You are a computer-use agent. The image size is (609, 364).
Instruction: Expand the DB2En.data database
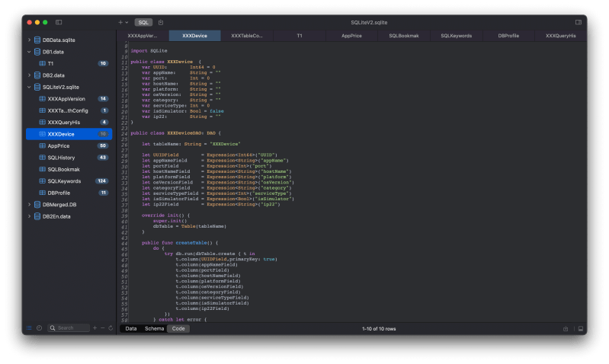(29, 216)
